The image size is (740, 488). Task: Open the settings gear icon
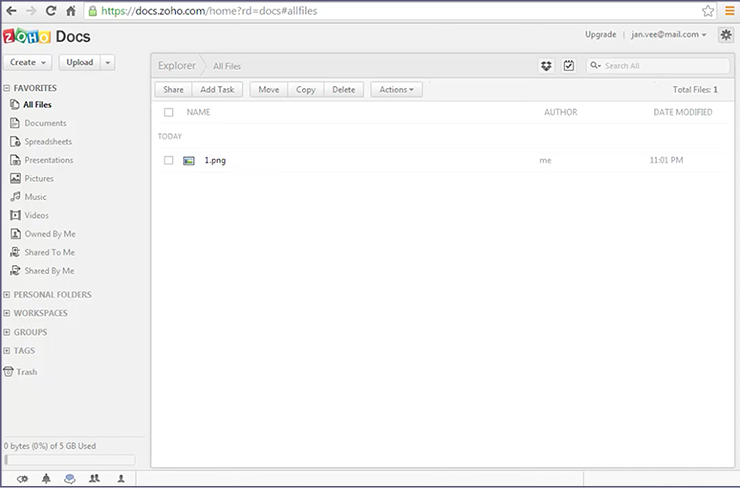pos(726,34)
